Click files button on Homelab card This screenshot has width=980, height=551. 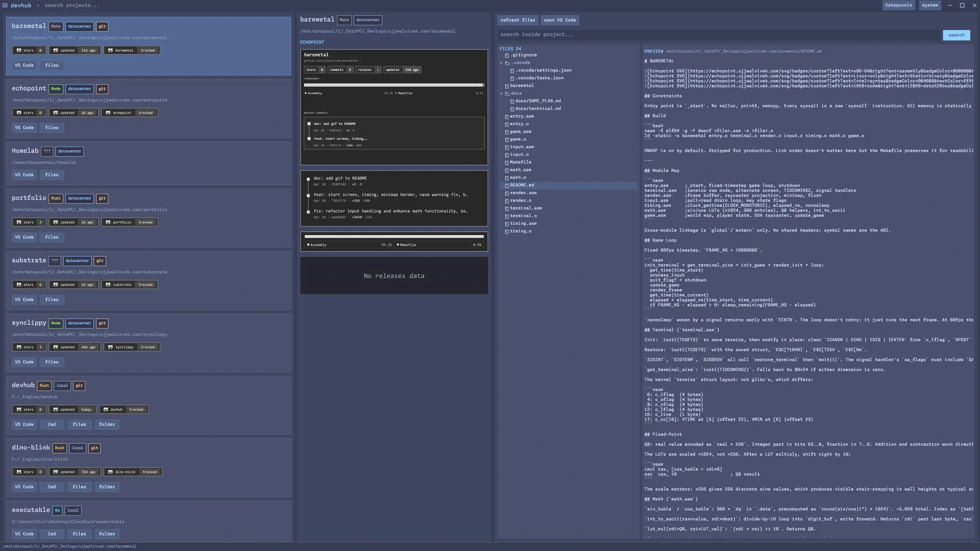pos(52,175)
